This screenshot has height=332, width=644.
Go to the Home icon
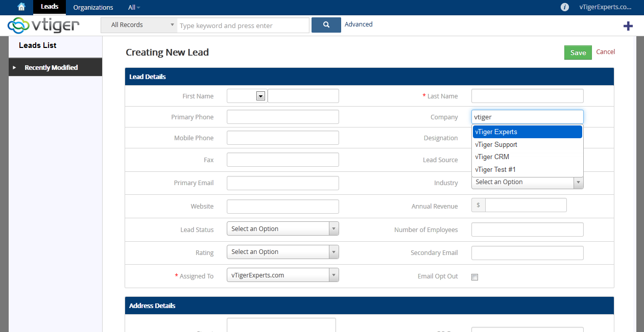pos(21,7)
